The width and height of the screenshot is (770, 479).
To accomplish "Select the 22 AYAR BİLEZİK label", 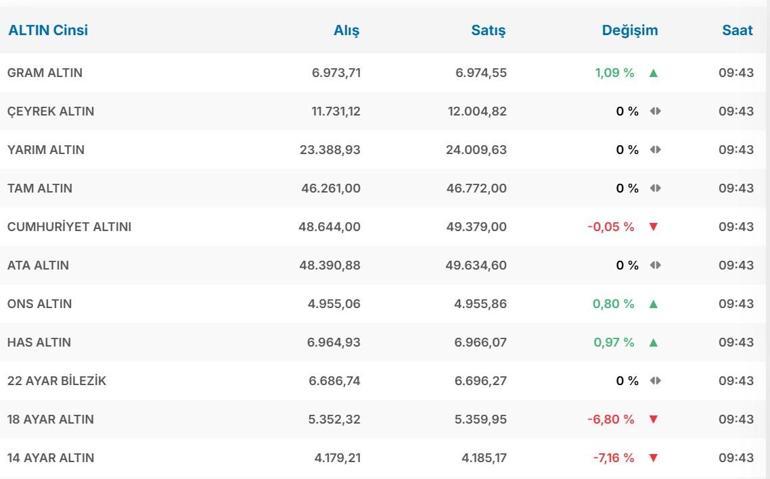I will point(56,381).
